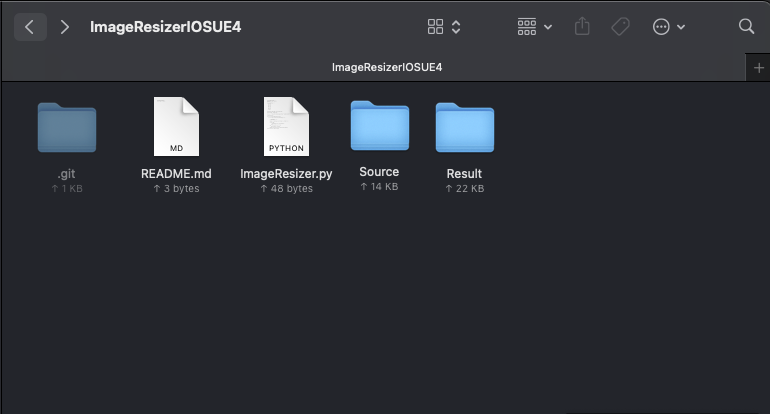Select the Result folder icon

(465, 128)
